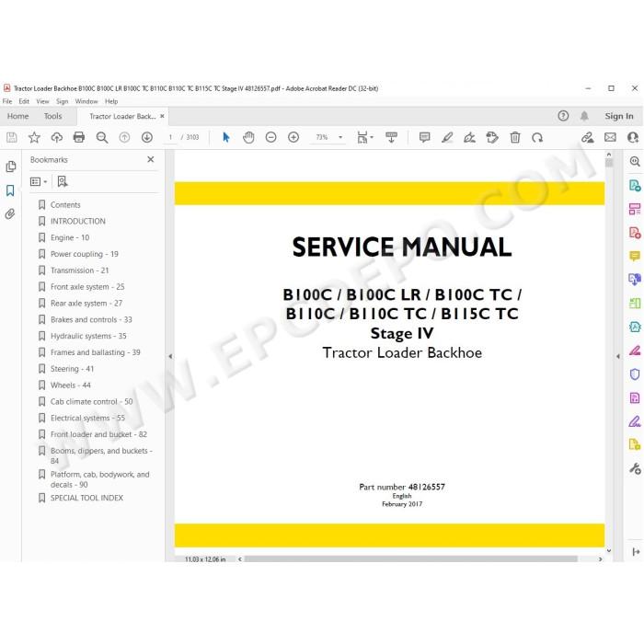
Task: Click the horizontal scrollbar
Action: pyautogui.click(x=411, y=559)
